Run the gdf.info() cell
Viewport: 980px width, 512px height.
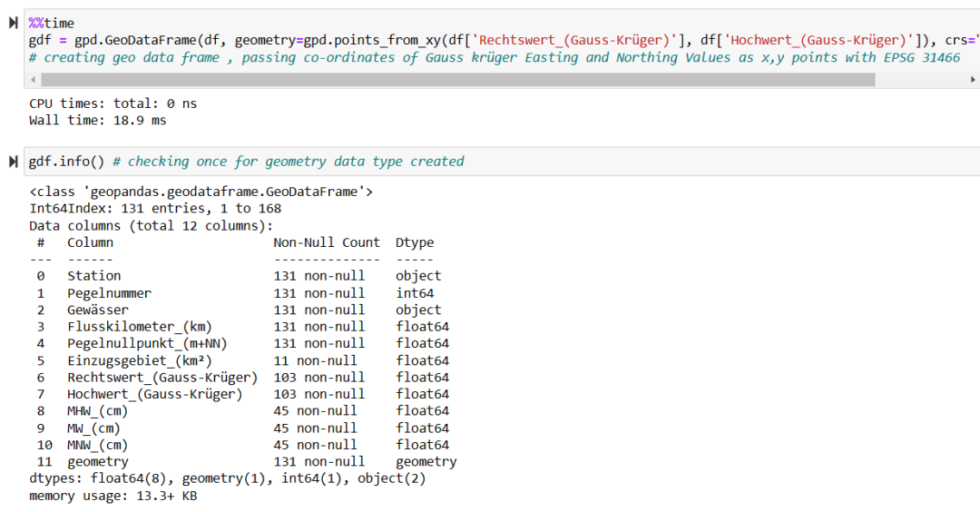[x=13, y=161]
